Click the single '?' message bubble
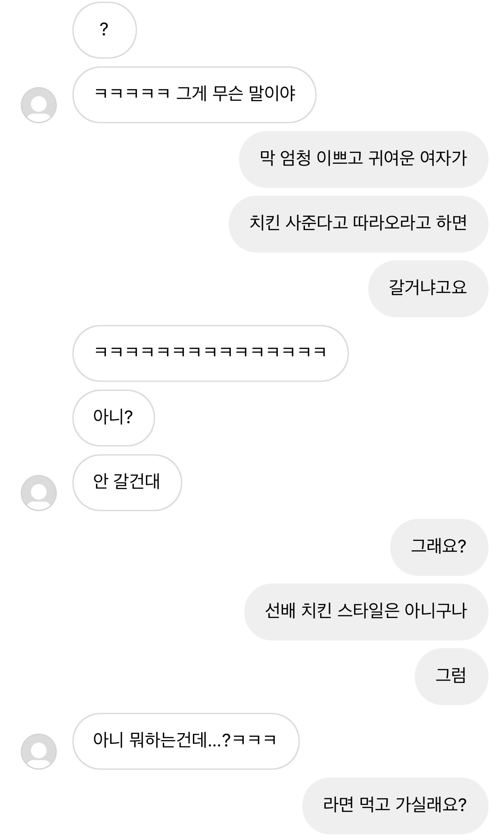 coord(104,30)
